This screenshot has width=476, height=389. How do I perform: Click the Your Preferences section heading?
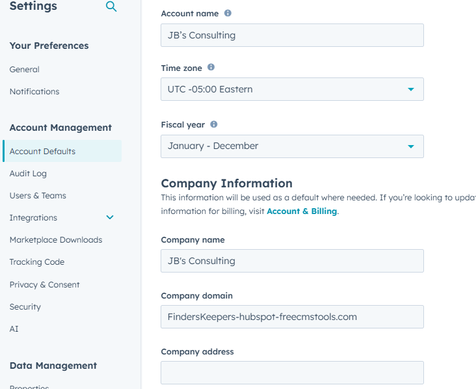point(49,46)
